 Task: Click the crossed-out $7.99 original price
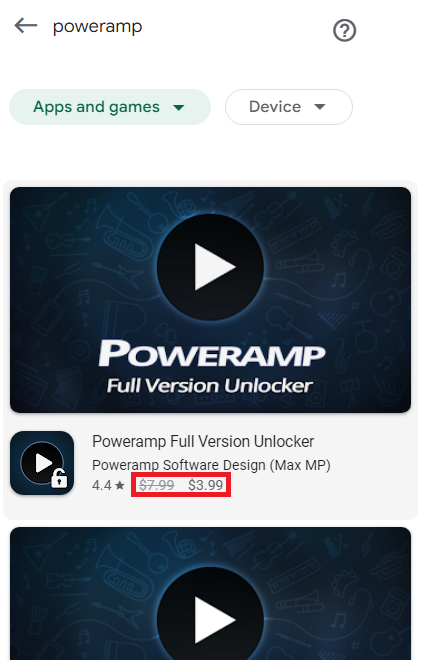pyautogui.click(x=157, y=485)
